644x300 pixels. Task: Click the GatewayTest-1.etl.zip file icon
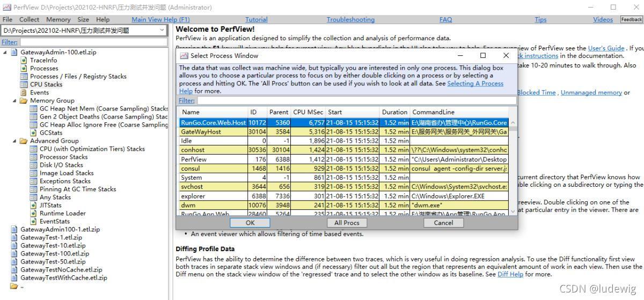[14, 237]
